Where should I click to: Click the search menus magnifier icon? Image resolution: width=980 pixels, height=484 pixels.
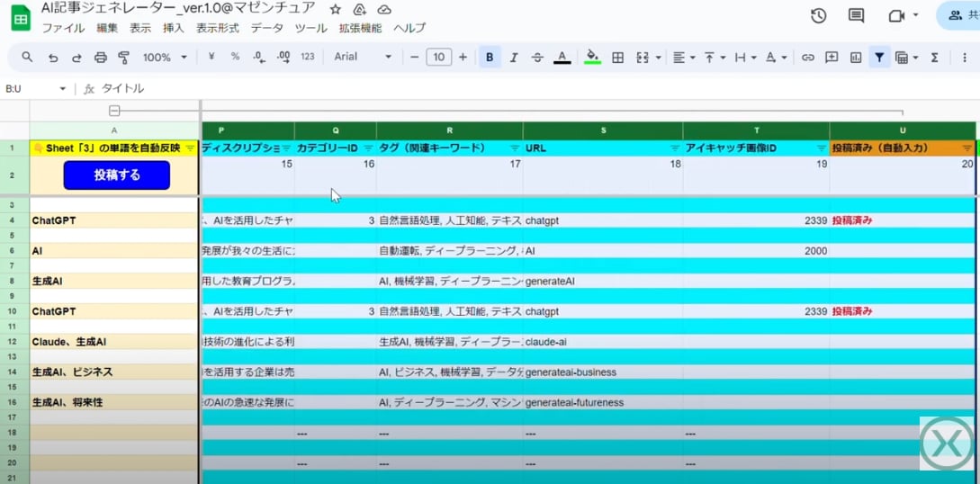pyautogui.click(x=27, y=57)
